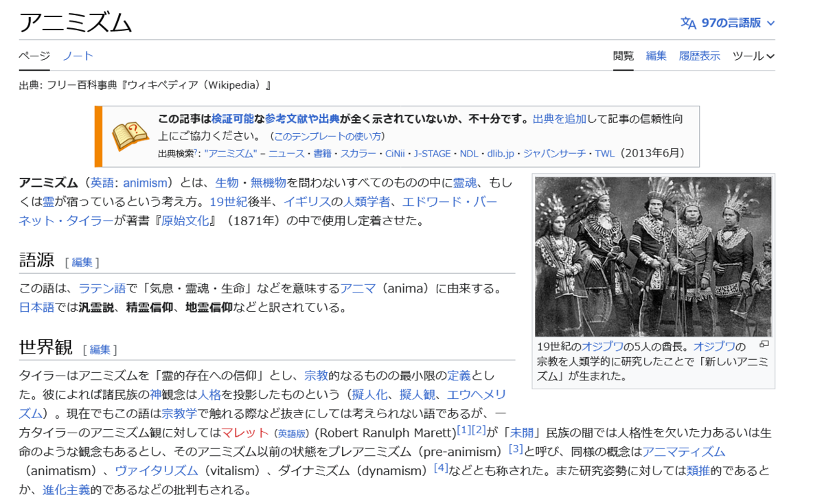824x504 pixels.
Task: Open the Ojibwa chiefs photograph
Action: (x=653, y=257)
